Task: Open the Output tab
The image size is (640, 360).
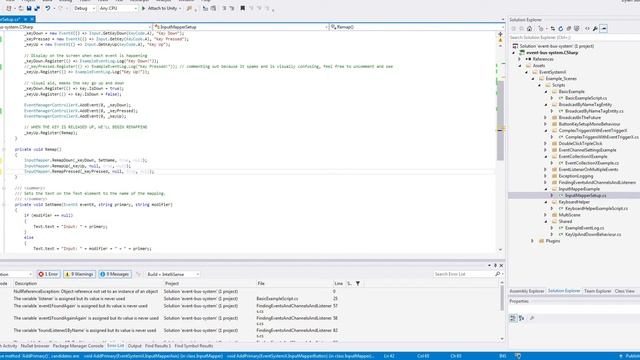Action: (135, 346)
